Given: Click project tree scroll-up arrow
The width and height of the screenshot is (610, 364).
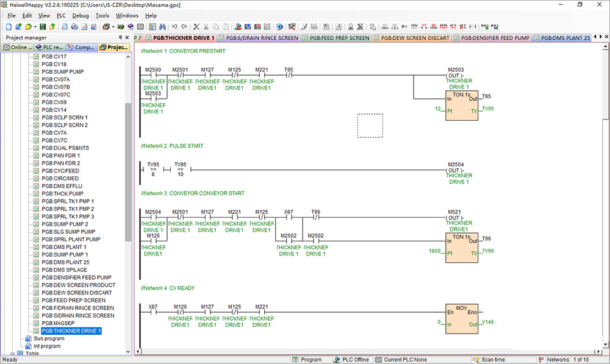Looking at the screenshot, I should 128,57.
